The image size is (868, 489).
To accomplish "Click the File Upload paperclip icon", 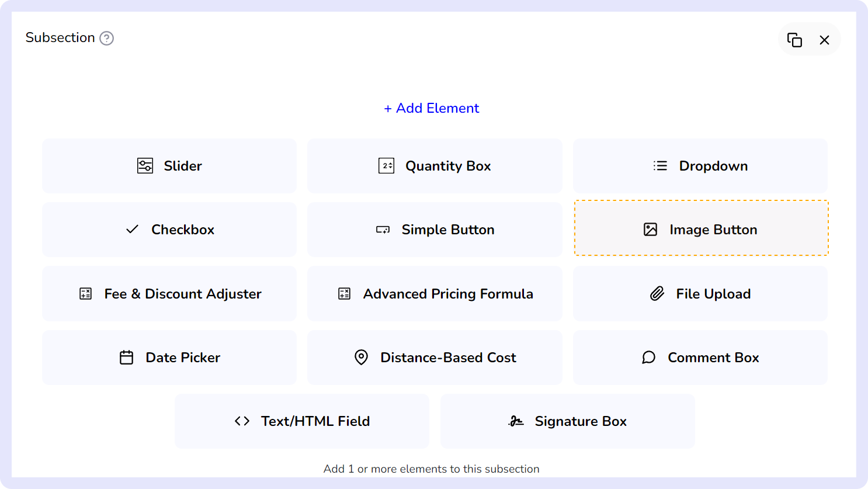I will click(657, 294).
